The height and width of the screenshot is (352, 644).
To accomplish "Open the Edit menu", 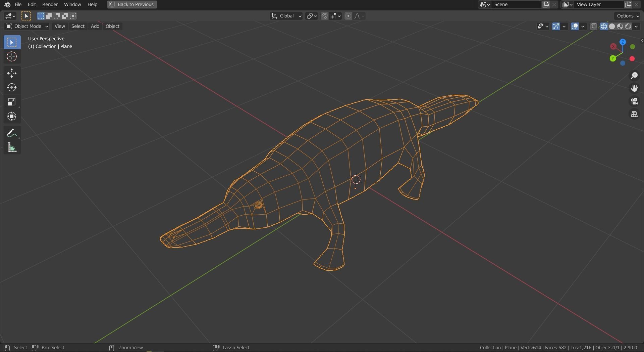I will point(32,4).
